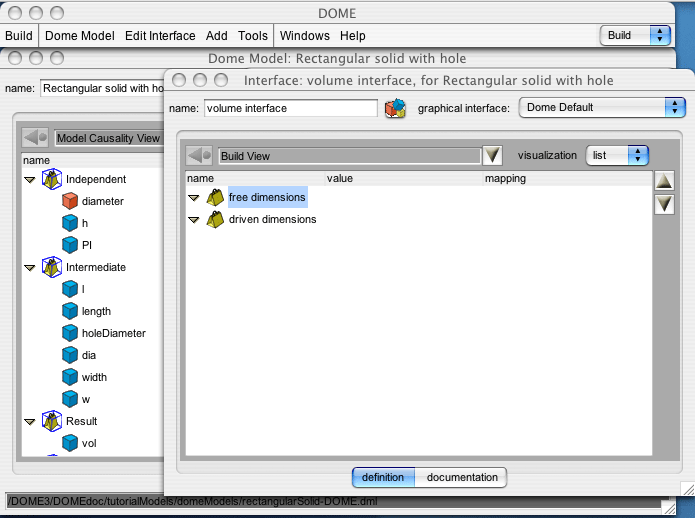Click the cube icon beside vol
Image resolution: width=695 pixels, height=518 pixels.
(x=70, y=443)
